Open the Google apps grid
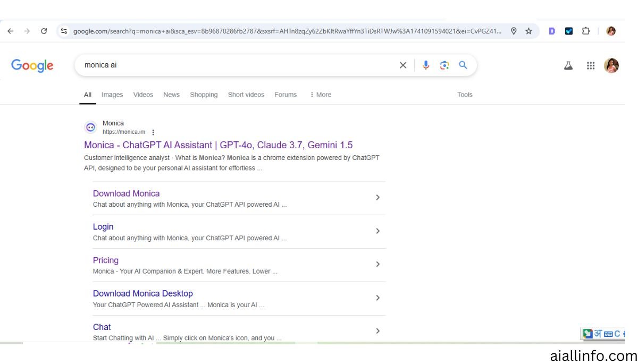This screenshot has height=364, width=638. (591, 66)
